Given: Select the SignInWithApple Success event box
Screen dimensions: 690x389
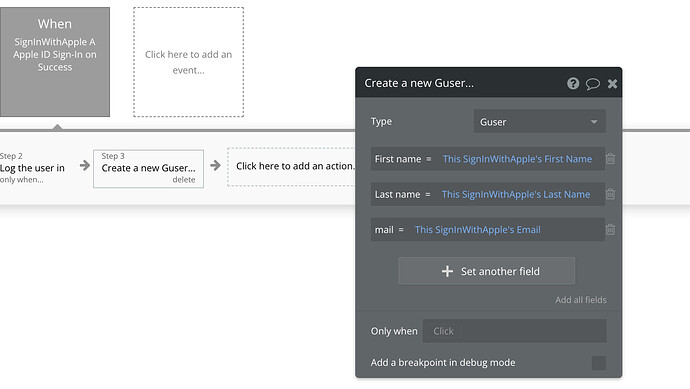Looking at the screenshot, I should 55,62.
